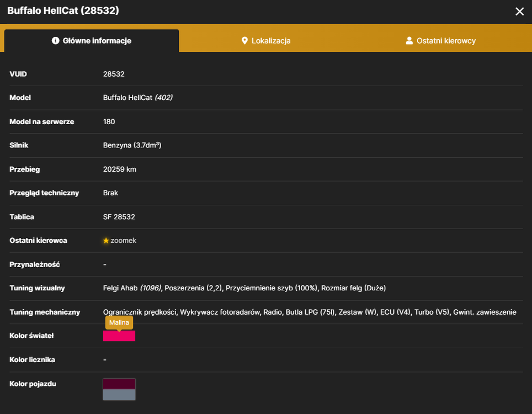532x414 pixels.
Task: Click the Felgi Ahab tuning entry
Action: (x=132, y=288)
